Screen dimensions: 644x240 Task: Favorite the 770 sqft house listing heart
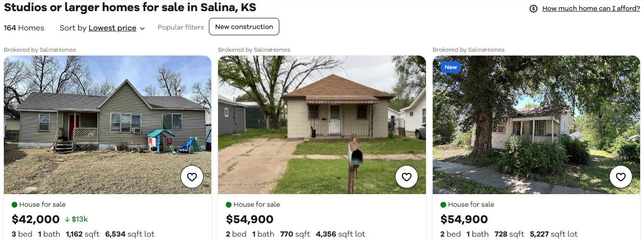tap(407, 177)
